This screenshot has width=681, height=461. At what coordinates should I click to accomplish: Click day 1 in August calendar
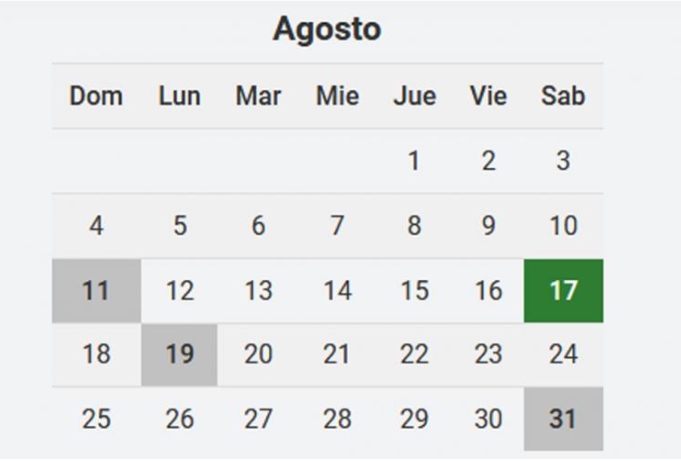click(x=414, y=161)
